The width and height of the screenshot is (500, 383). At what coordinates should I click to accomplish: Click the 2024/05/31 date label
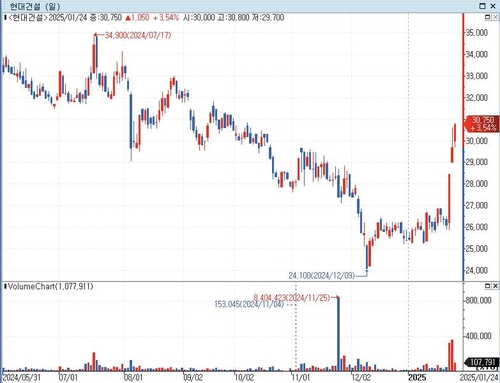point(21,377)
